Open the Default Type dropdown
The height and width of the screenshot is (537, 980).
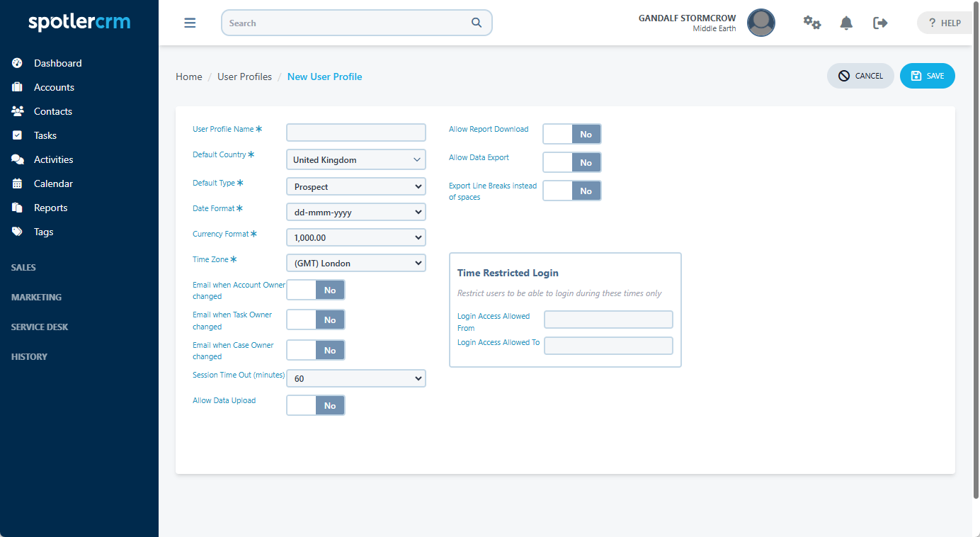pyautogui.click(x=356, y=186)
